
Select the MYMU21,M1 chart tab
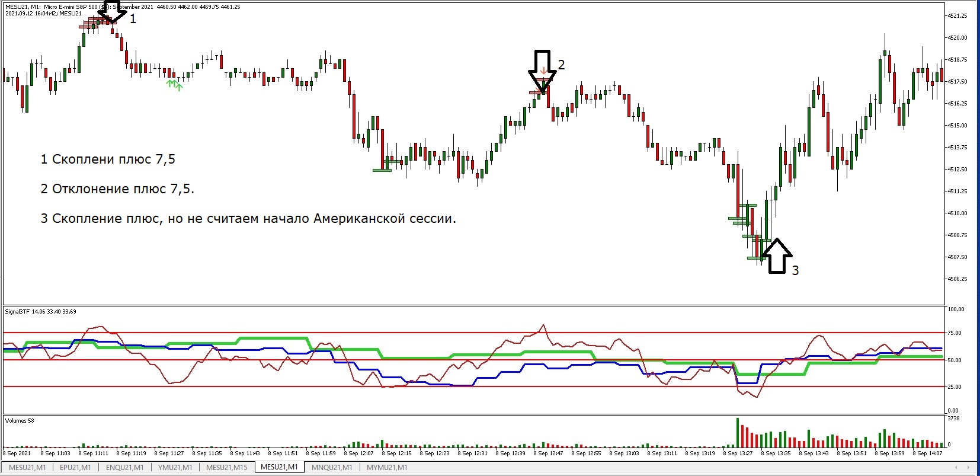pyautogui.click(x=387, y=467)
